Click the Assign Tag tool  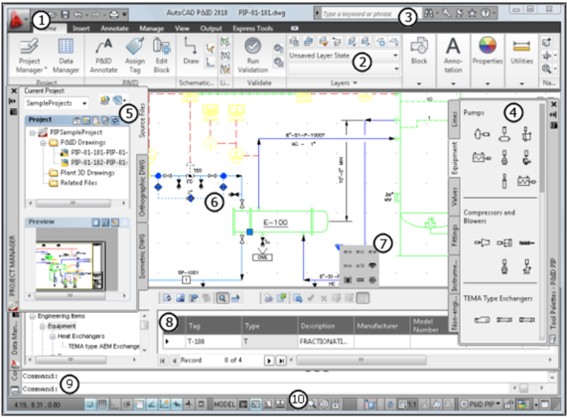[135, 56]
